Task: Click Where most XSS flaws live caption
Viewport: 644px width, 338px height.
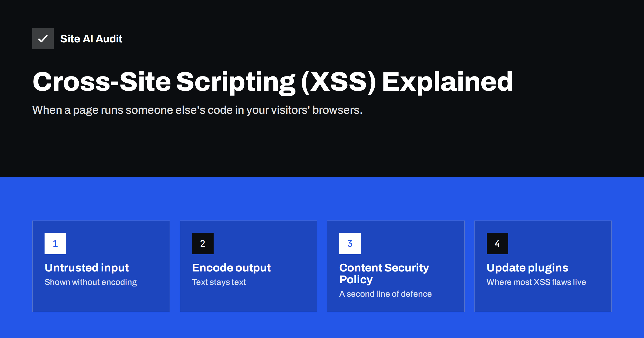Action: pos(536,282)
